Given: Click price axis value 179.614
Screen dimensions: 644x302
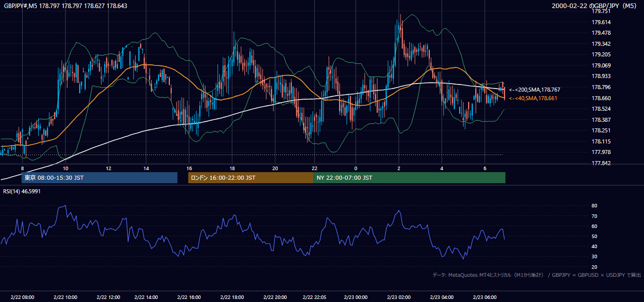Looking at the screenshot, I should [x=601, y=22].
